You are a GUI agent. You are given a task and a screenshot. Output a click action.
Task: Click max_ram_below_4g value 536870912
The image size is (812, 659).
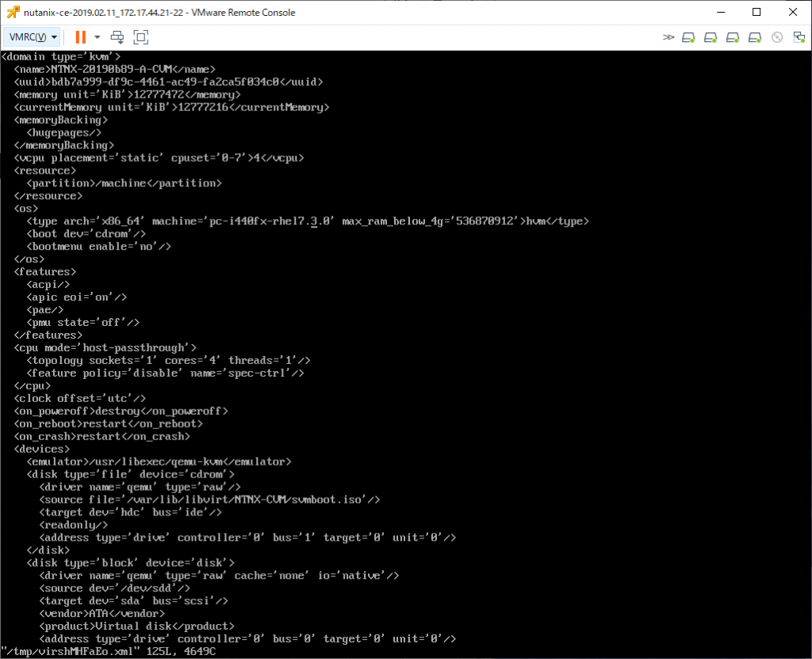pyautogui.click(x=485, y=221)
